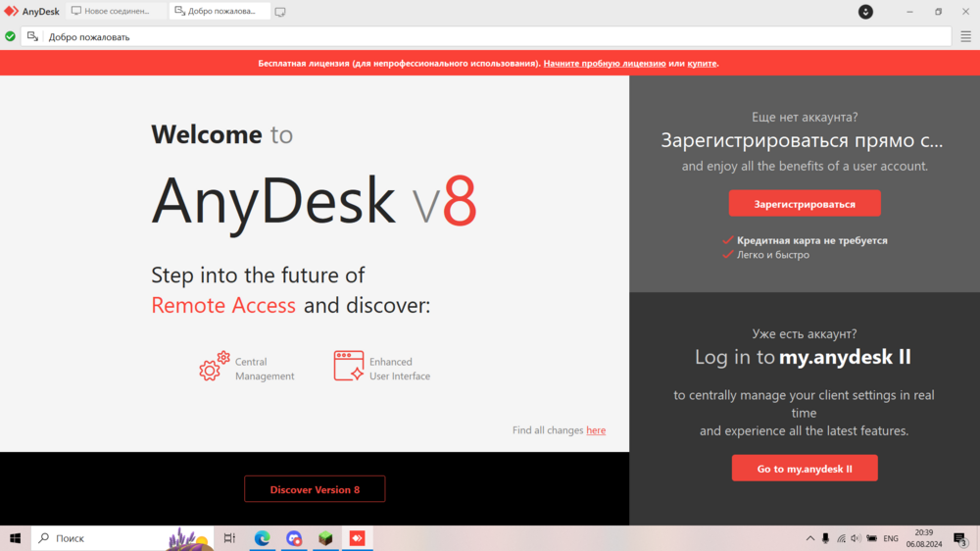This screenshot has width=980, height=551.
Task: Open the Windows Start menu
Action: pos(15,538)
